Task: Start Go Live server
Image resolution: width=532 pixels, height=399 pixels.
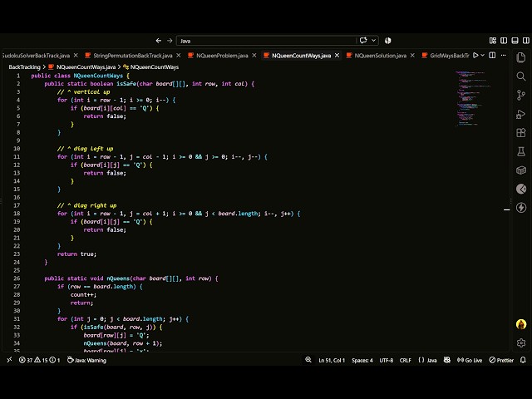Action: [470, 360]
